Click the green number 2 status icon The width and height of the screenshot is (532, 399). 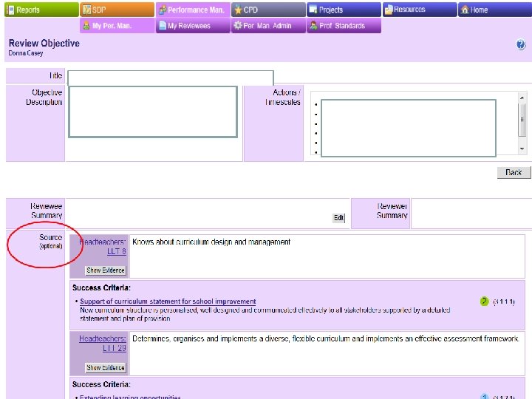tap(484, 301)
